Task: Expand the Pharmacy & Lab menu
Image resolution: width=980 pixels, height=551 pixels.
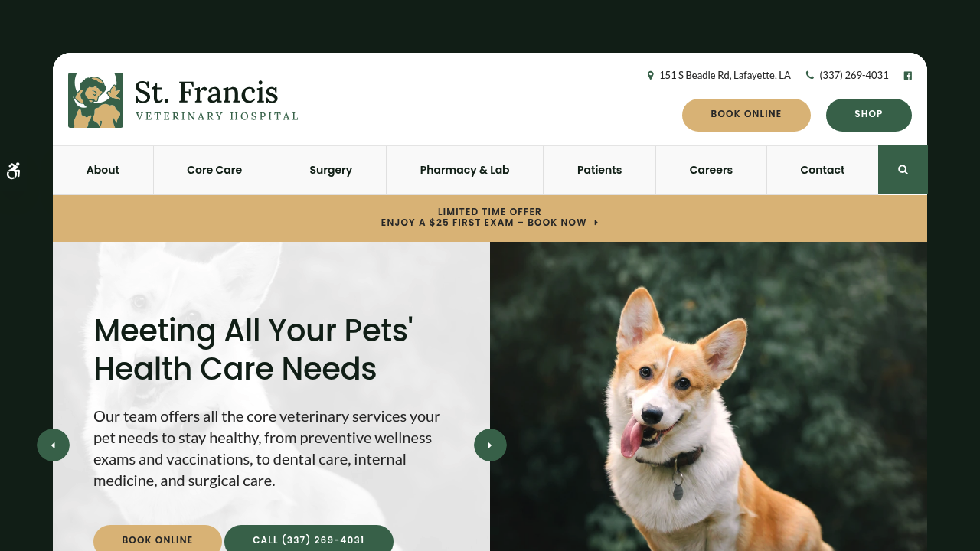Action: click(x=465, y=170)
